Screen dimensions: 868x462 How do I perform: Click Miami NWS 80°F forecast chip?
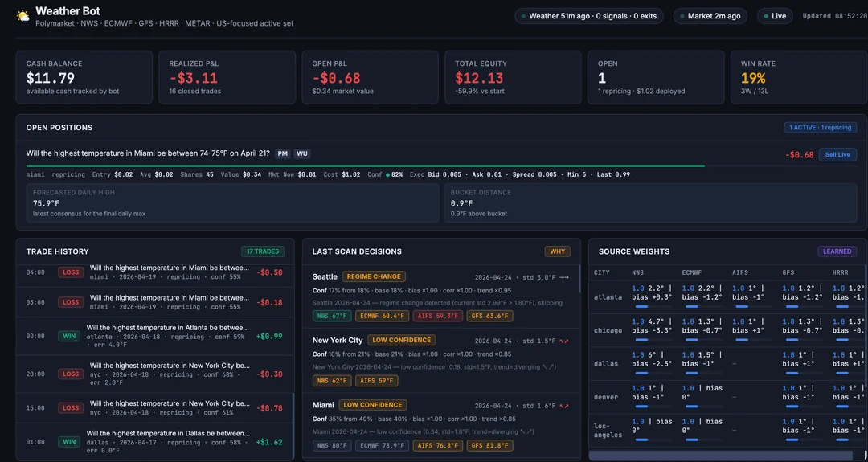(x=332, y=445)
